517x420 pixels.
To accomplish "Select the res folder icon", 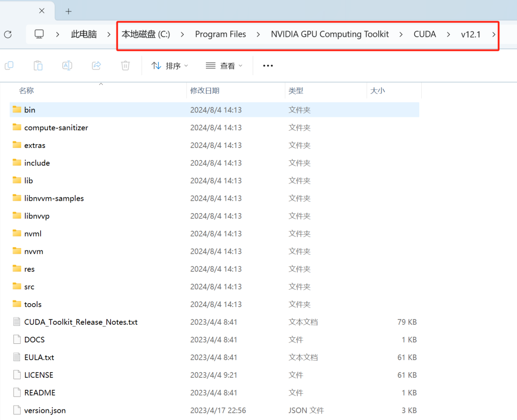I will tap(17, 268).
